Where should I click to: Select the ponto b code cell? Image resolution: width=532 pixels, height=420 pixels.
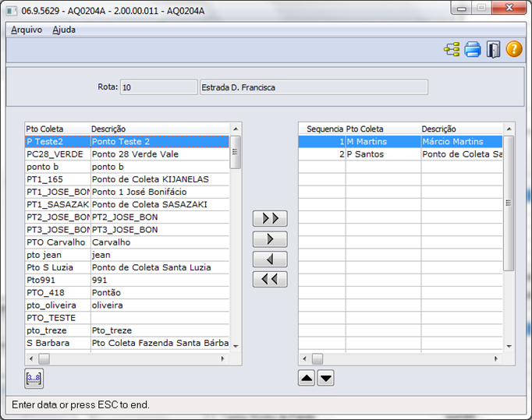(x=58, y=167)
